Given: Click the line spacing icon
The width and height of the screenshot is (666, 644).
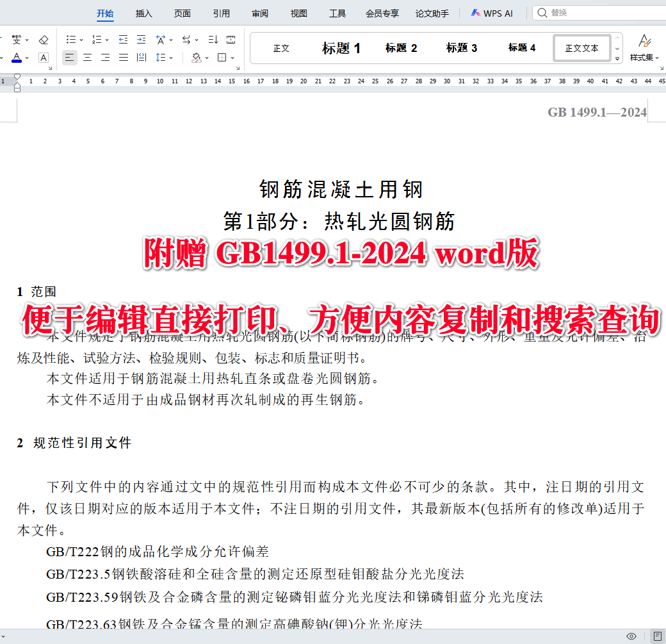Looking at the screenshot, I should click(x=161, y=58).
